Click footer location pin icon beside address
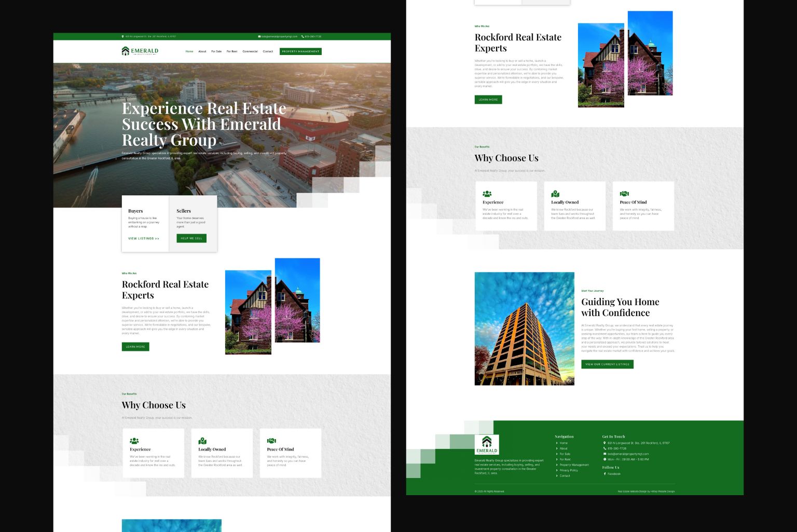The width and height of the screenshot is (797, 532). [604, 443]
